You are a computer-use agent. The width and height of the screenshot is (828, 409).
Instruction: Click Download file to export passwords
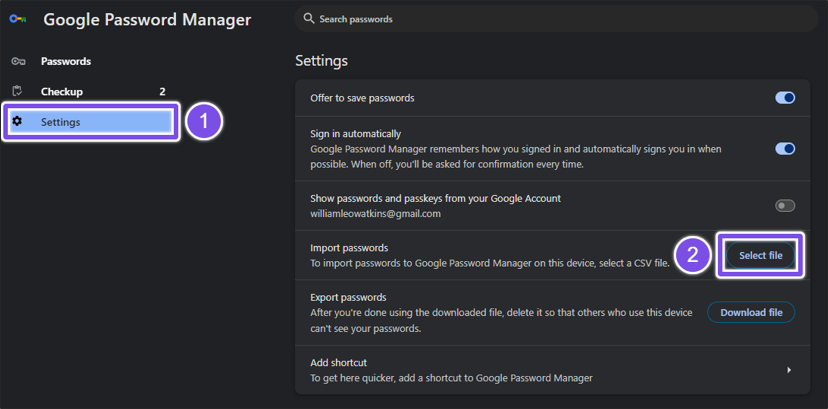751,313
